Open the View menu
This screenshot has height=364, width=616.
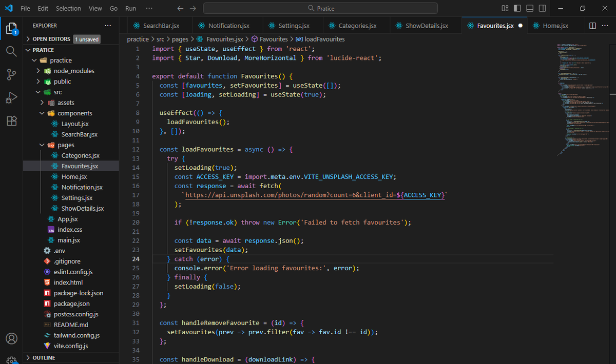coord(95,8)
